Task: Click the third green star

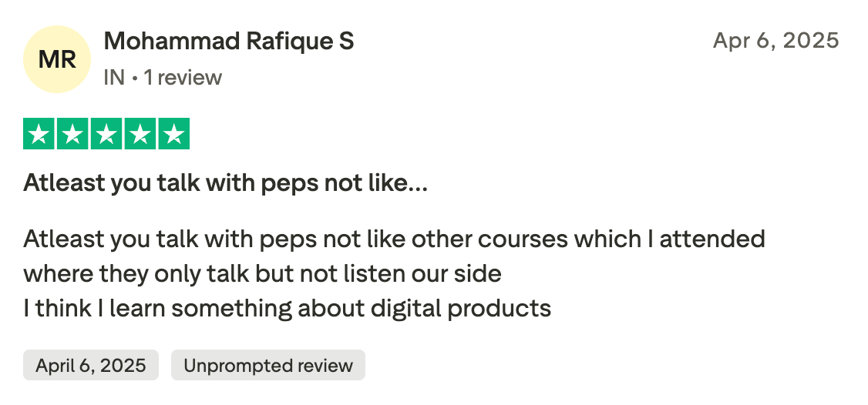Action: pos(106,135)
